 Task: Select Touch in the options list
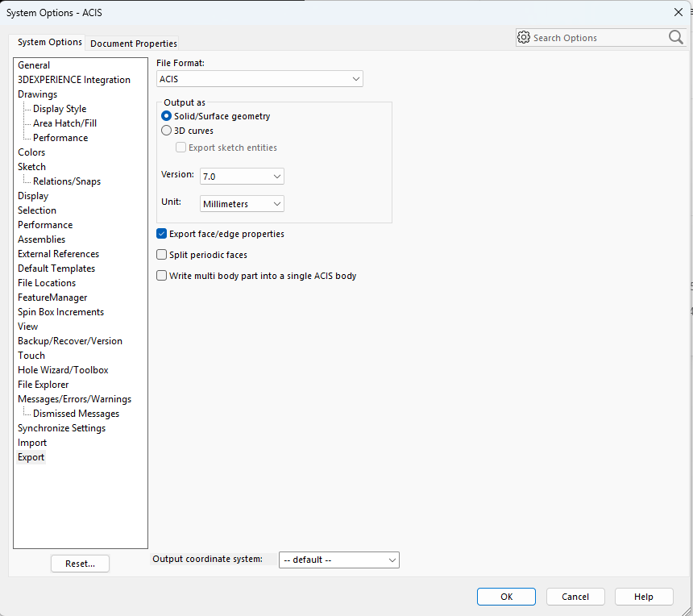coord(31,356)
